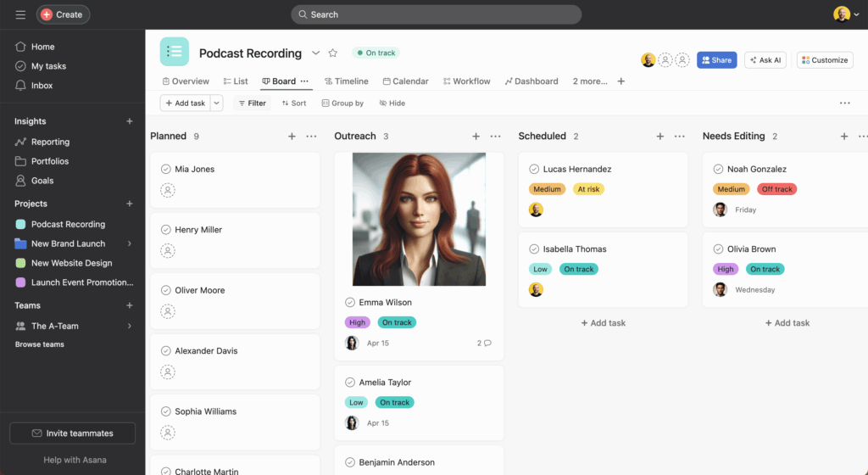The image size is (868, 475).
Task: Open Goals section
Action: [x=34, y=181]
